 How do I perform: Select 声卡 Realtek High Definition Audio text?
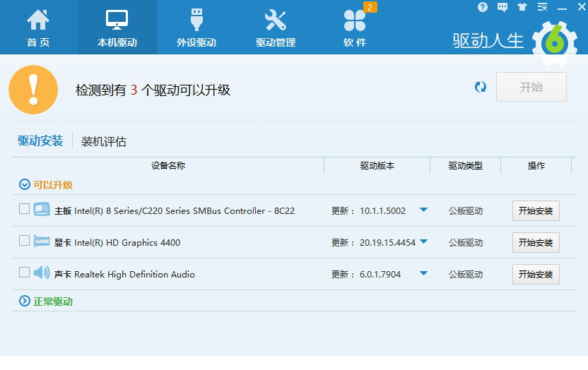click(x=124, y=275)
